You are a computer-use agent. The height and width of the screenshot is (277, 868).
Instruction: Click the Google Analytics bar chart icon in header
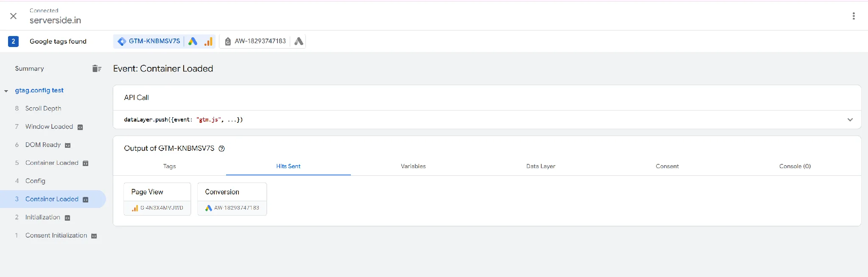208,41
